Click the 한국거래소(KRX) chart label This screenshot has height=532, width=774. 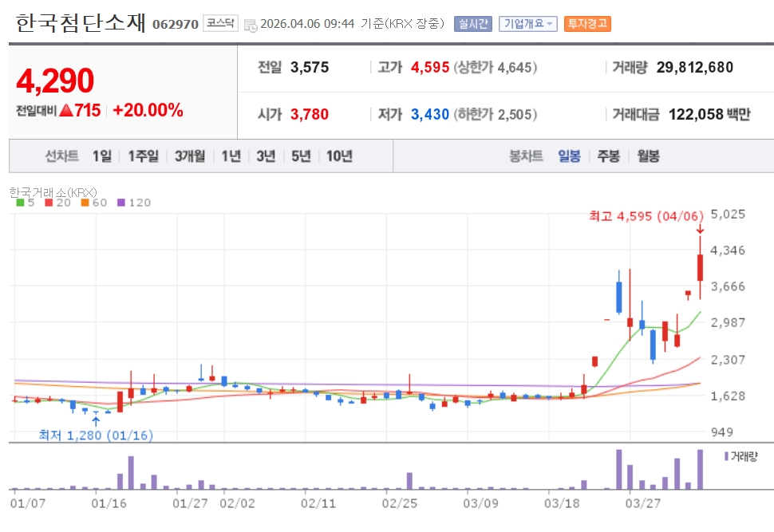[x=53, y=192]
